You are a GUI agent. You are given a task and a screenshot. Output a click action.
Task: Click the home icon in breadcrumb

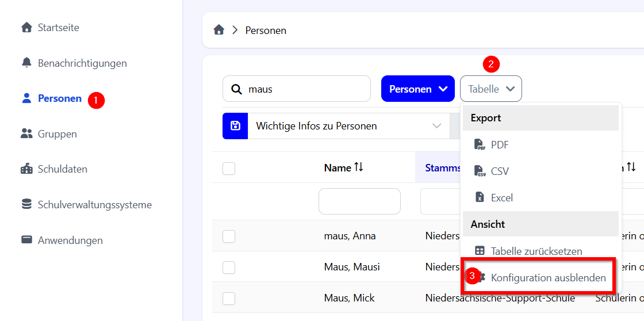[218, 30]
